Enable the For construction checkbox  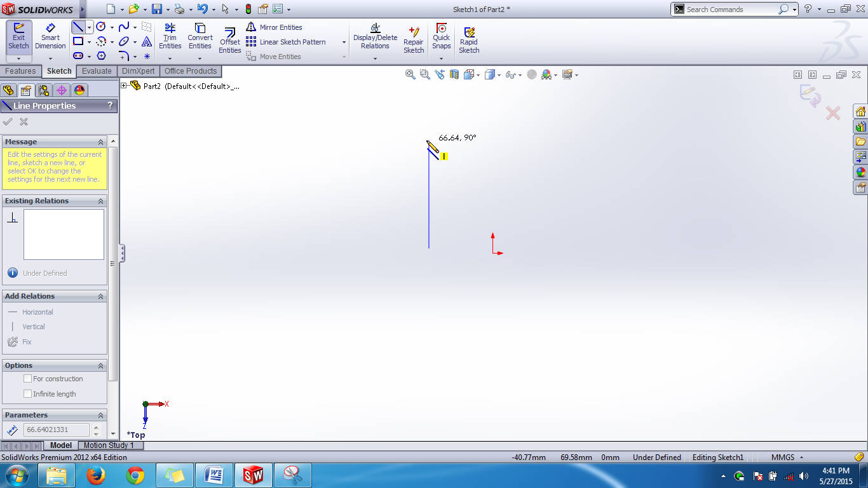27,378
